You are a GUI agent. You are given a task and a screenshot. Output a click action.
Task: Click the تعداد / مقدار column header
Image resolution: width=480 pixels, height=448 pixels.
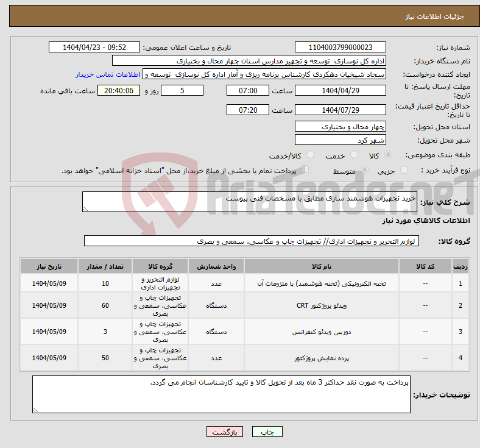point(105,266)
